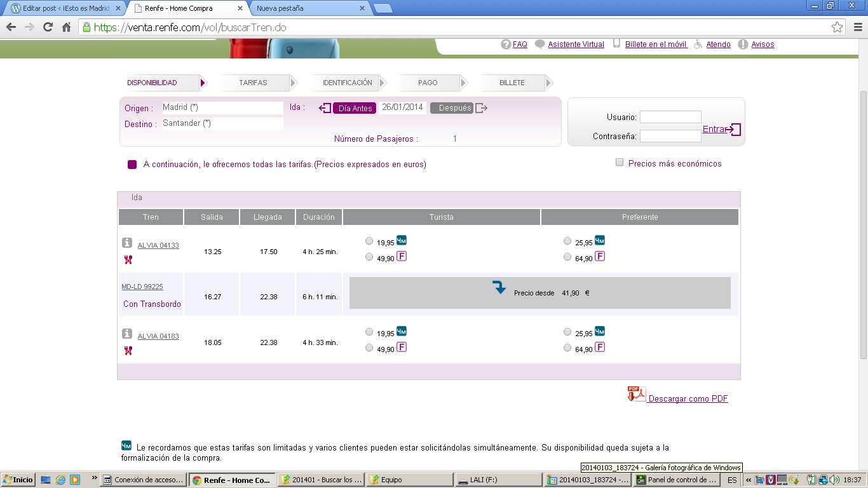
Task: Click the login arrow icon next to Entrar
Action: [733, 130]
